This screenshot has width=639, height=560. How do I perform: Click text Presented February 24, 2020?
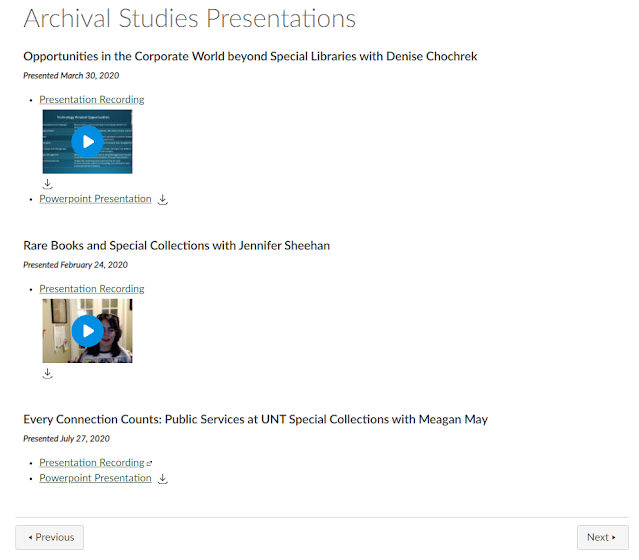(75, 265)
